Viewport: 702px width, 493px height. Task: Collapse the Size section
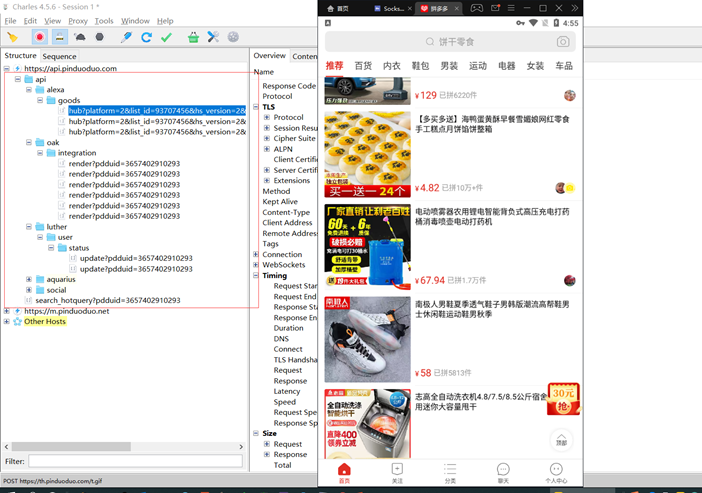(x=256, y=433)
